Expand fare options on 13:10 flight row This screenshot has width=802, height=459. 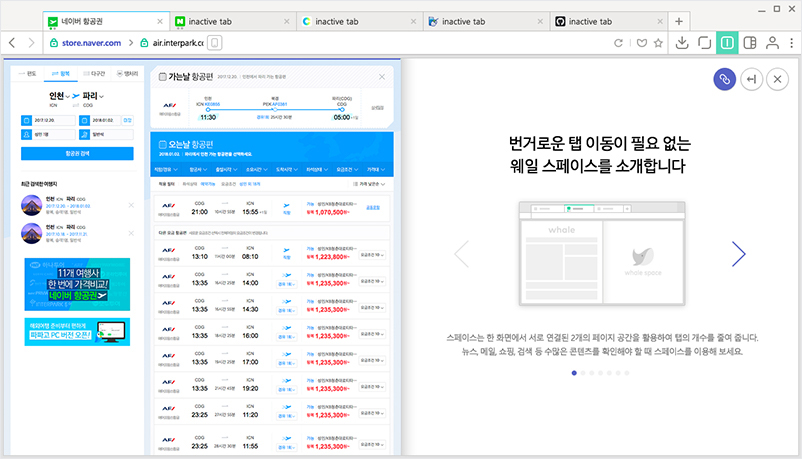(x=372, y=255)
